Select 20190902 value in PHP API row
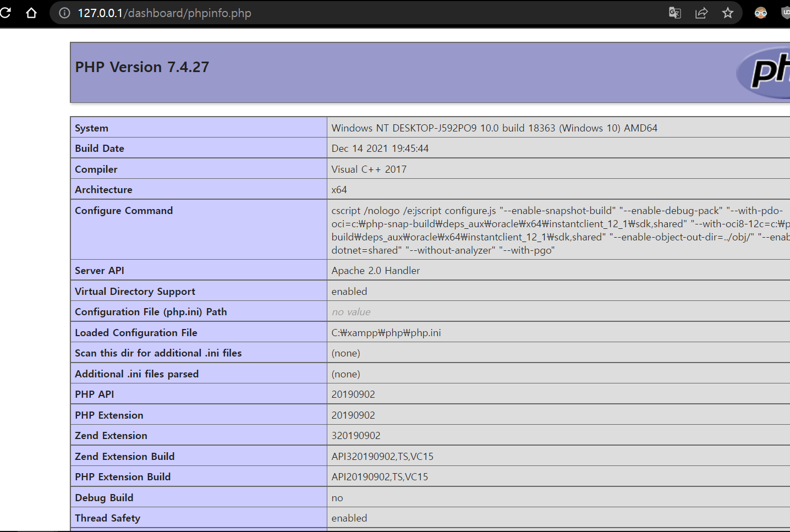The width and height of the screenshot is (790, 532). 353,394
